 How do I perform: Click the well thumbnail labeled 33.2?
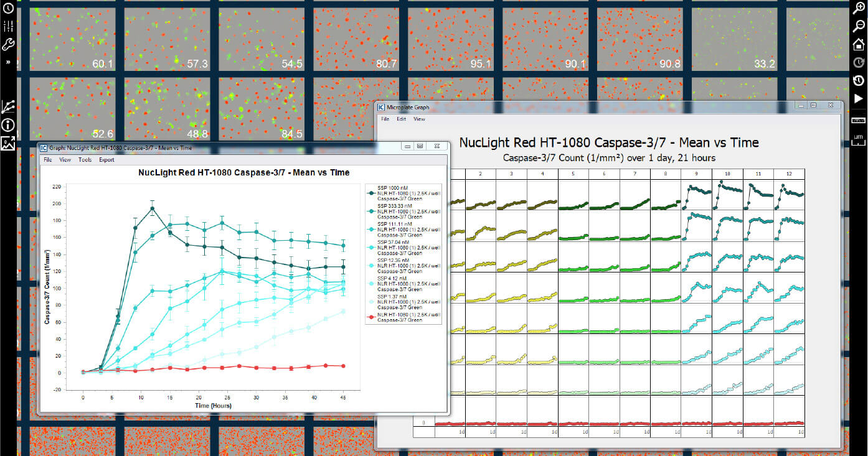pos(734,39)
